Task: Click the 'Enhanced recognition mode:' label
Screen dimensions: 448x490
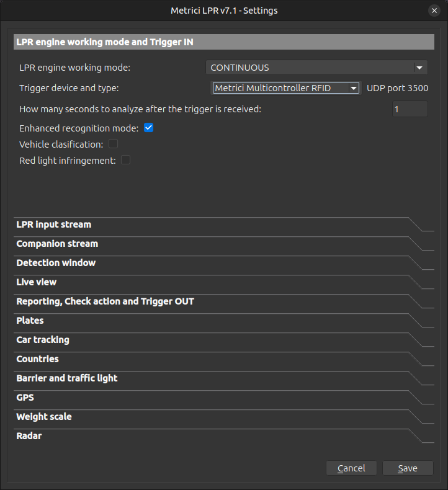Action: point(79,128)
